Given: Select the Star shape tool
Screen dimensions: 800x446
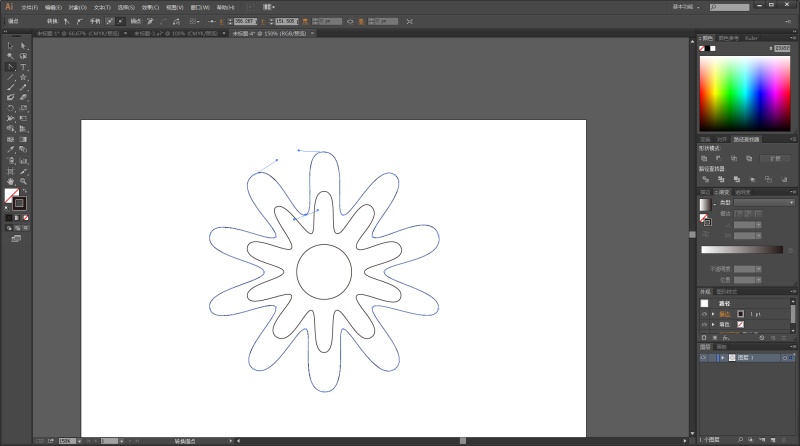Looking at the screenshot, I should [22, 77].
